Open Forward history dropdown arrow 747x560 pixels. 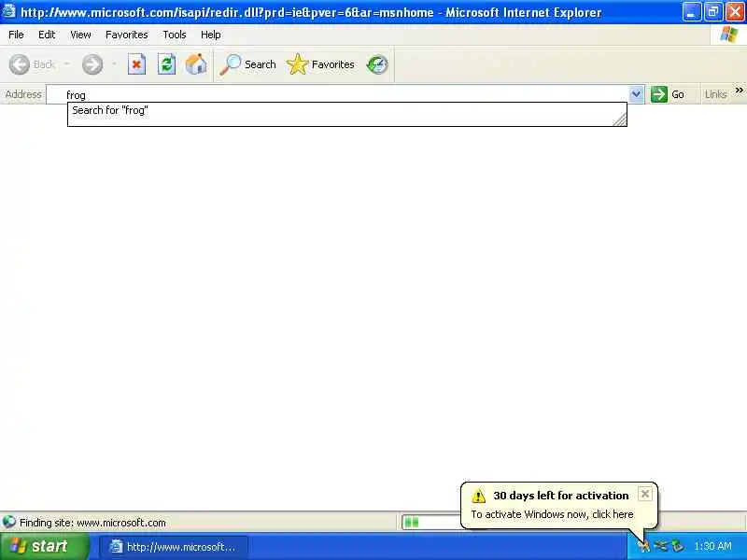click(114, 63)
